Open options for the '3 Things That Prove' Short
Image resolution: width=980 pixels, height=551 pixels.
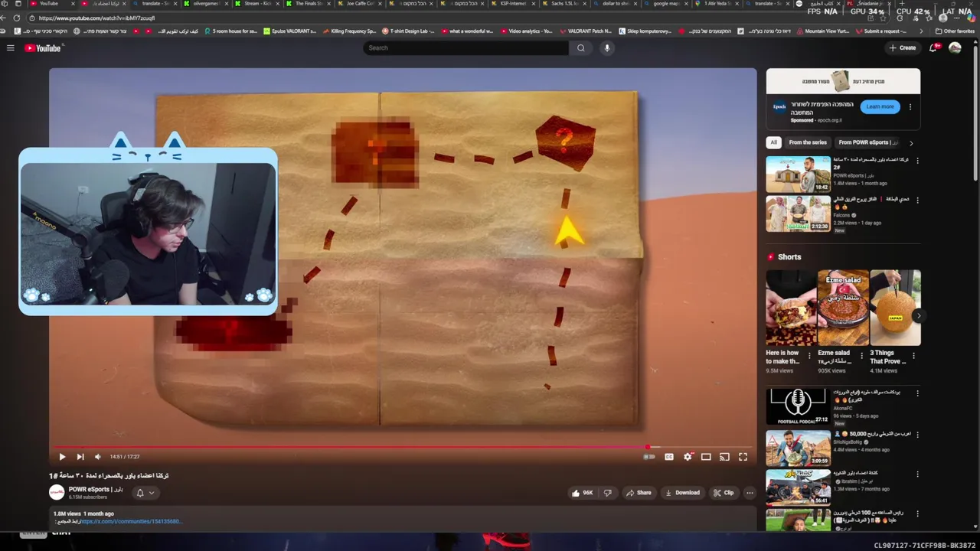pyautogui.click(x=913, y=356)
